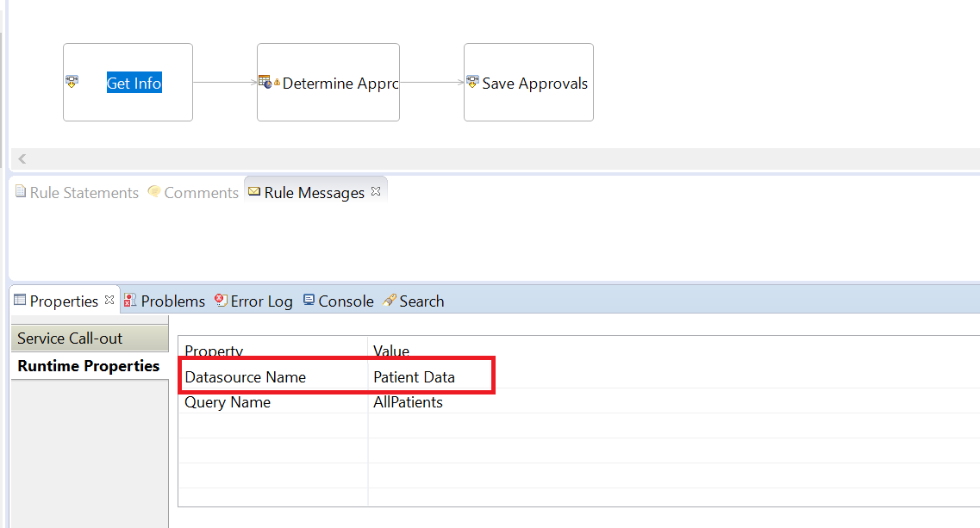Click the Console monitor icon
The height and width of the screenshot is (528, 980).
pyautogui.click(x=309, y=300)
